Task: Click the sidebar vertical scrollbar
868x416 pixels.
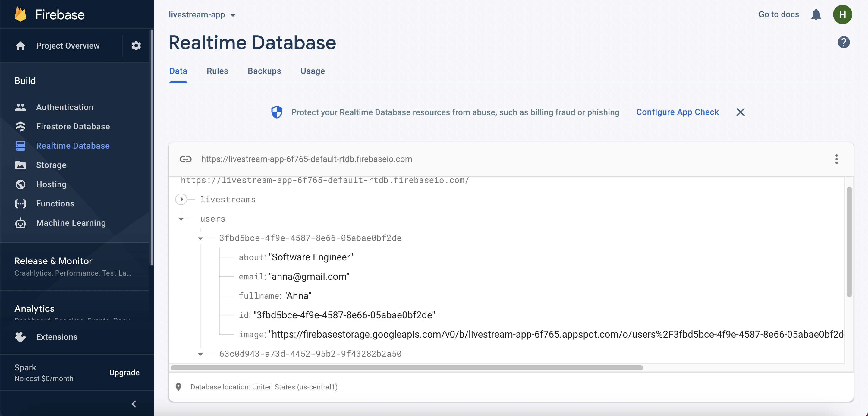Action: point(151,148)
